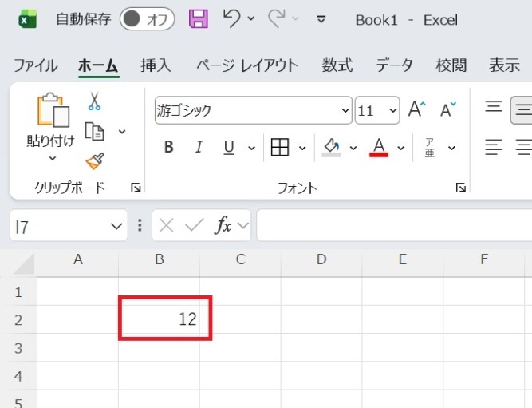Screen dimensions: 532x408
Task: Select cell B2 containing 12
Action: coord(160,319)
